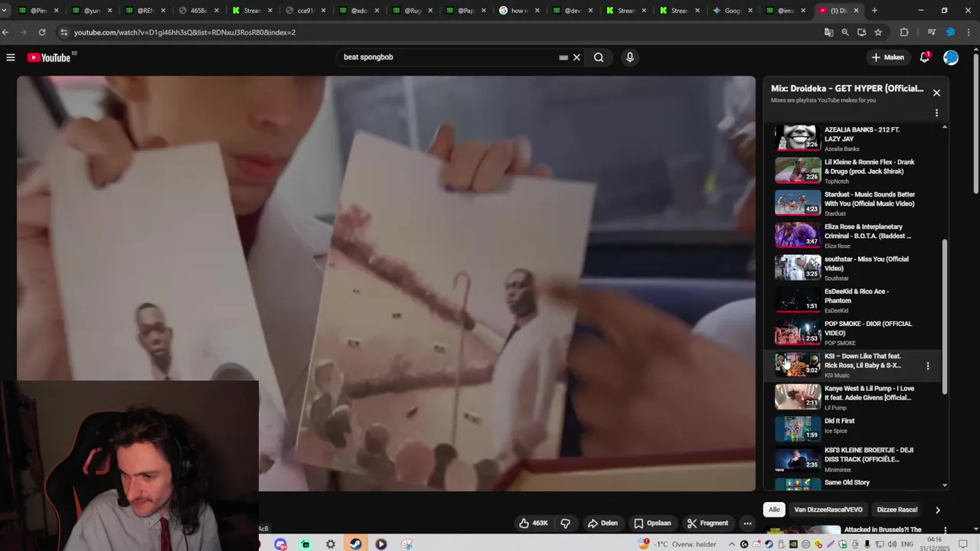Open Eliza Rose B.O.T.A. video thumbnail

(x=798, y=235)
